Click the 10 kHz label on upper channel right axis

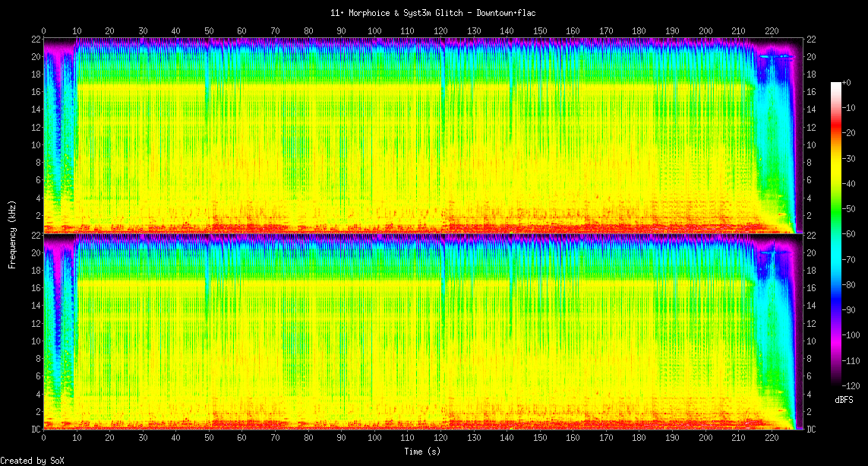click(811, 144)
